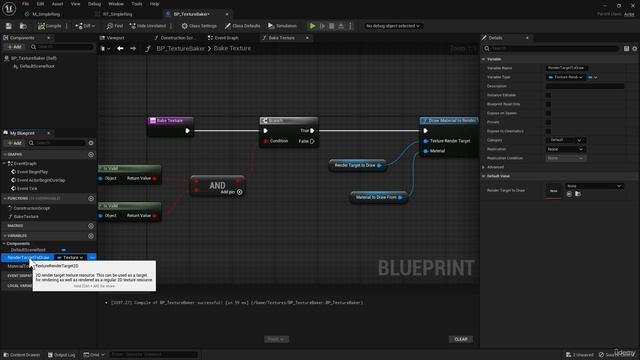
Task: Click the Components panel search field
Action: pyautogui.click(x=61, y=47)
